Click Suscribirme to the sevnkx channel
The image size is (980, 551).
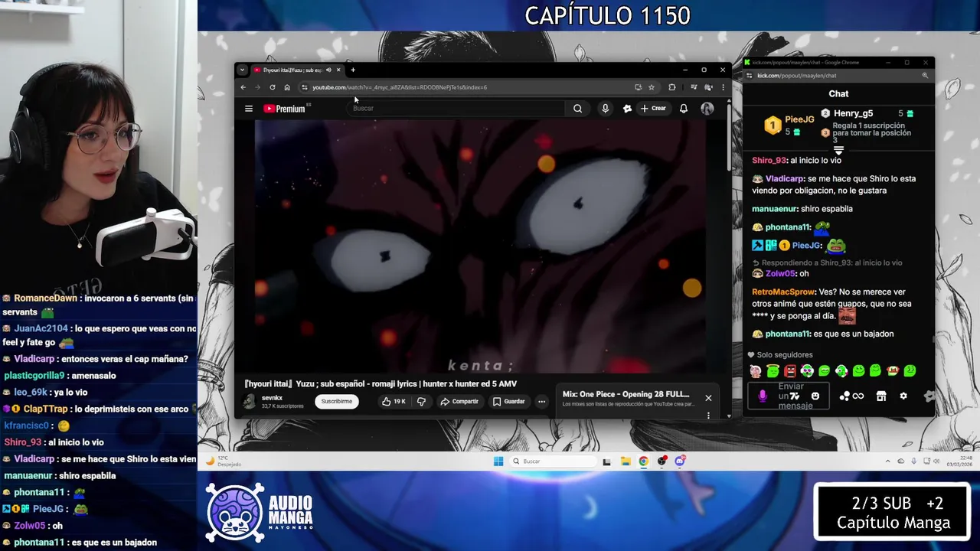click(337, 401)
